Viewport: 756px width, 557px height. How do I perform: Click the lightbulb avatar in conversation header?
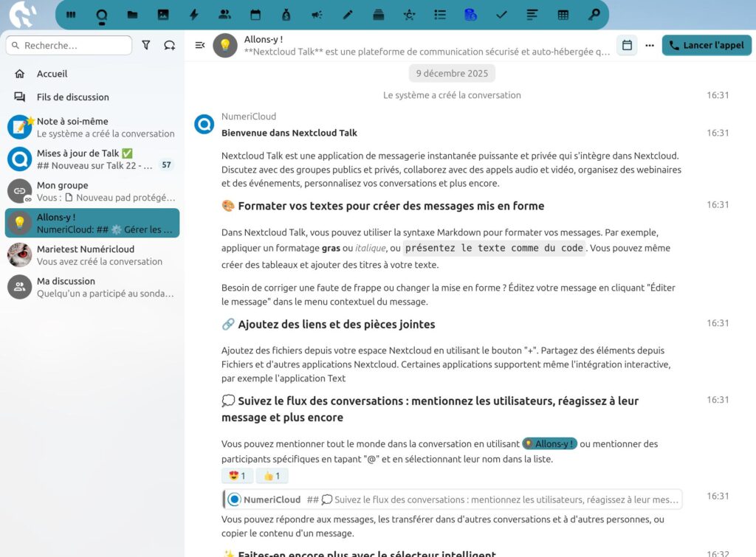click(x=225, y=45)
